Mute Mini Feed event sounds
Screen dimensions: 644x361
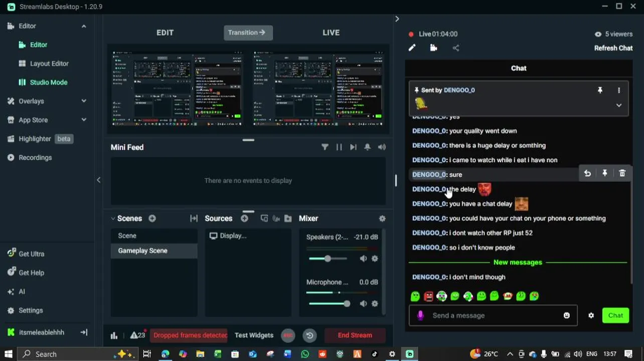[382, 147]
